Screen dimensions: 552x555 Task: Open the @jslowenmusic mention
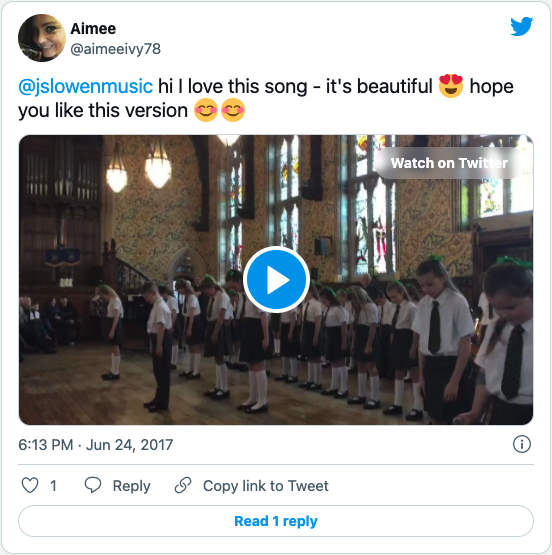pyautogui.click(x=85, y=86)
